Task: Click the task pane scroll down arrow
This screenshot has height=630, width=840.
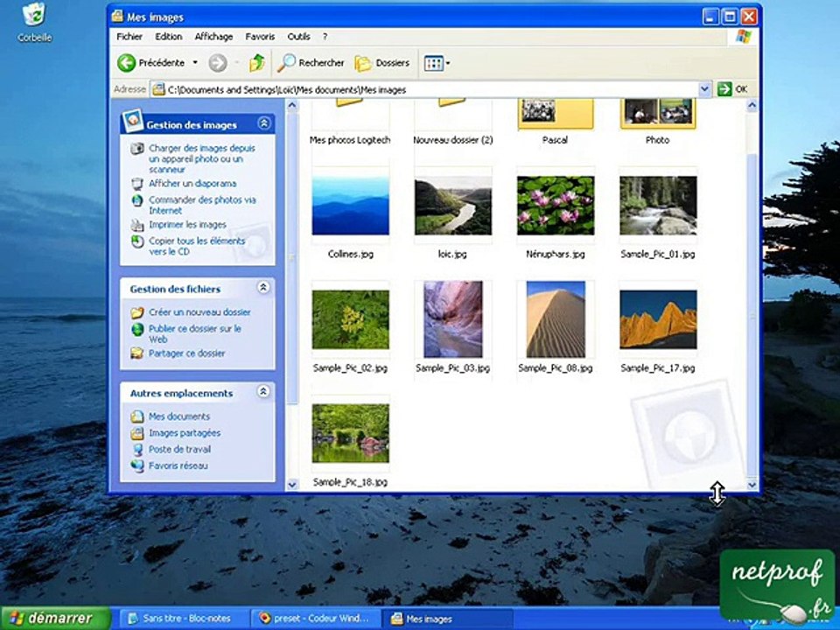Action: point(292,485)
